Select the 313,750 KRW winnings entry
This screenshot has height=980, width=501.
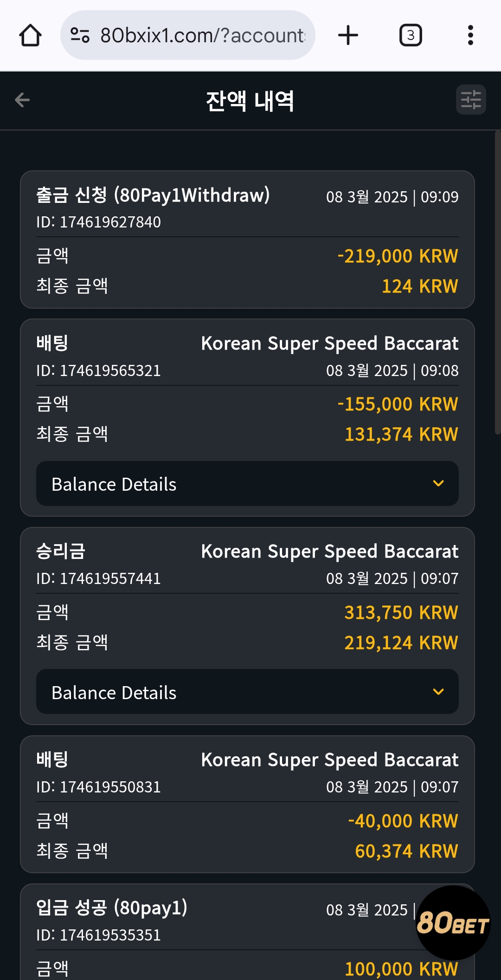pyautogui.click(x=247, y=626)
